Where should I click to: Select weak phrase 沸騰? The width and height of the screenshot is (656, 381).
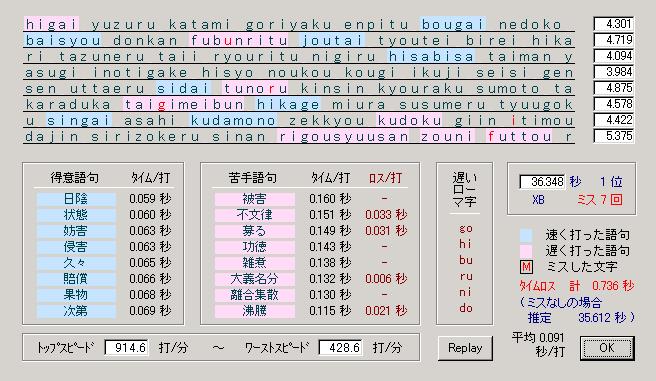254,311
